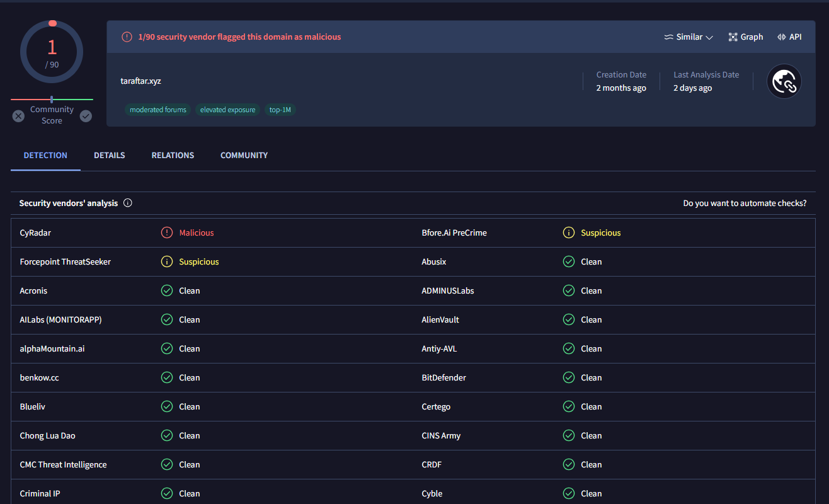This screenshot has height=504, width=829.
Task: Go to the Community tab
Action: [x=244, y=155]
